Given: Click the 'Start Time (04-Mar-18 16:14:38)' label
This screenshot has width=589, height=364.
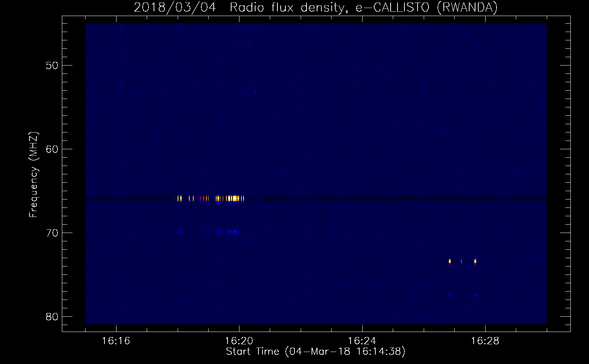Looking at the screenshot, I should pos(316,352).
